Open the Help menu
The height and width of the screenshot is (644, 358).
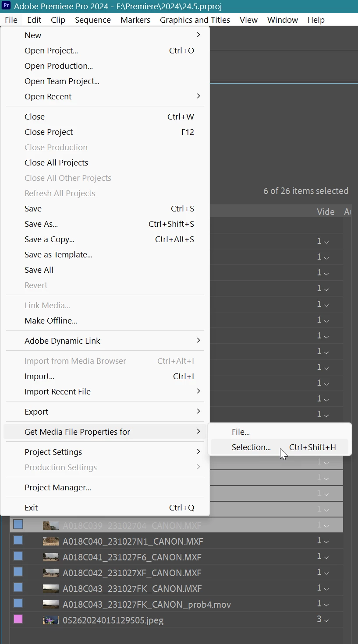coord(316,20)
